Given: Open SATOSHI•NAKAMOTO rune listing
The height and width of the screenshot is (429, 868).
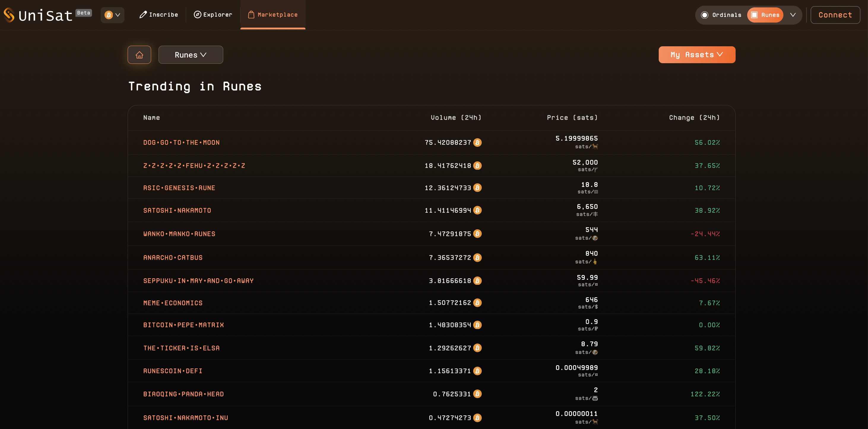Looking at the screenshot, I should pyautogui.click(x=177, y=211).
